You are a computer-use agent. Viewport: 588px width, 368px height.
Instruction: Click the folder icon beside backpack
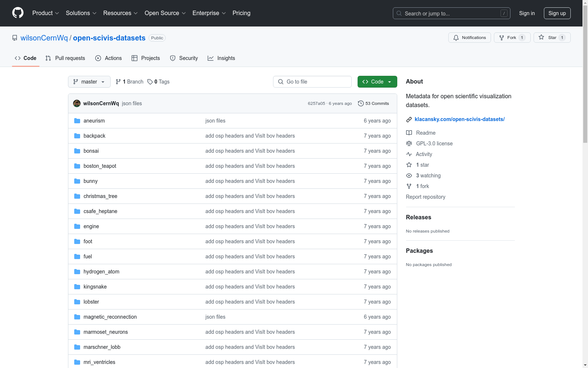(77, 136)
